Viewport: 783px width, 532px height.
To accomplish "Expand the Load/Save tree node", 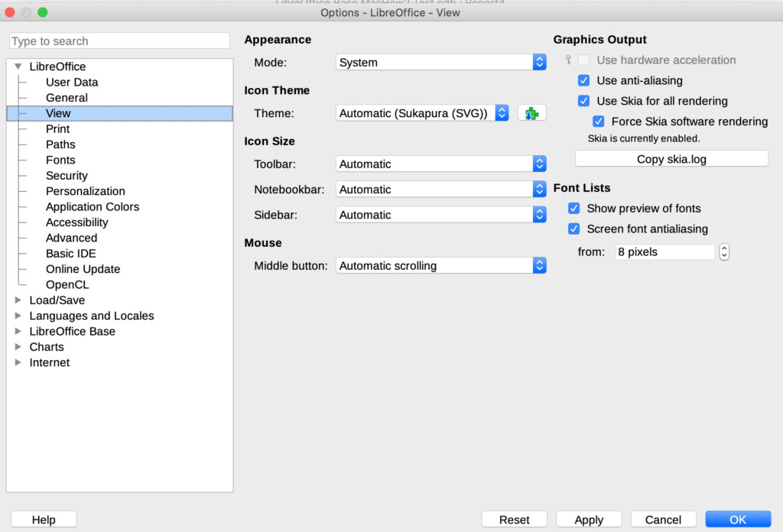I will click(18, 300).
